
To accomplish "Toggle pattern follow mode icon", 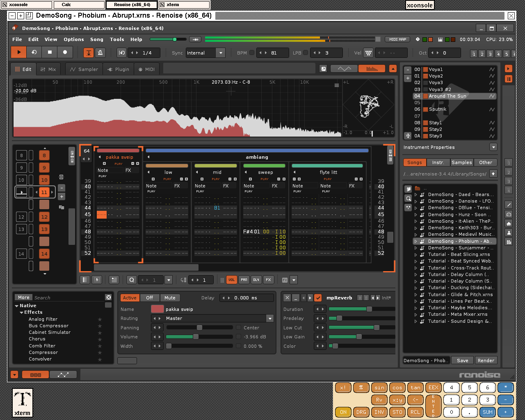I will 89,52.
